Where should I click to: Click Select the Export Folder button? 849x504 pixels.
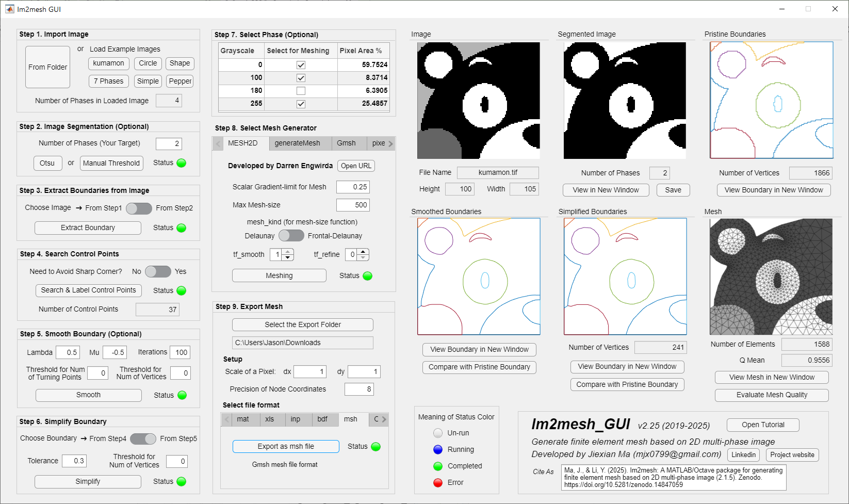(x=303, y=325)
